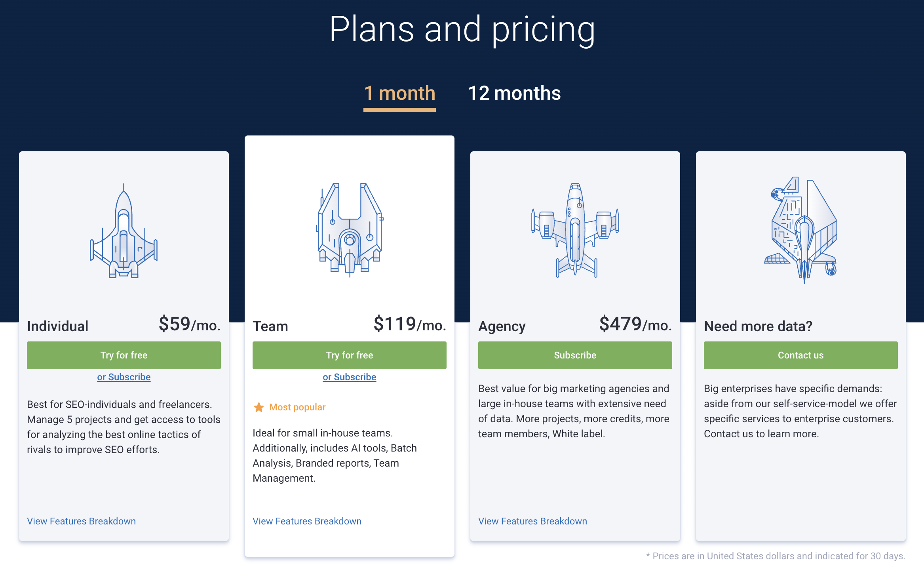This screenshot has height=568, width=924.
Task: Click the $479/mo. Agency price
Action: tap(635, 324)
